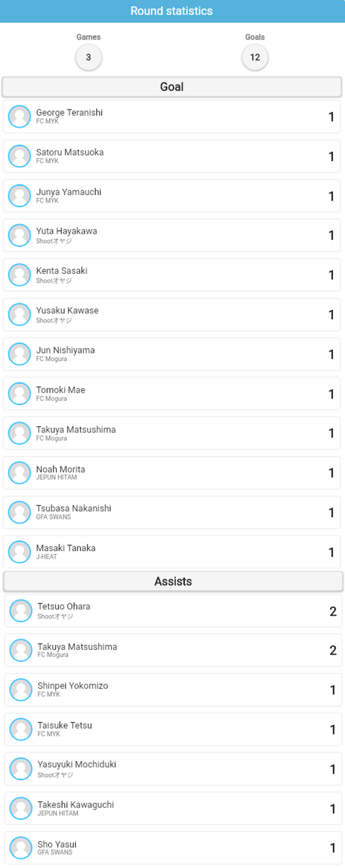Select Tomoki Mae goal row
This screenshot has width=345, height=868.
coord(172,394)
